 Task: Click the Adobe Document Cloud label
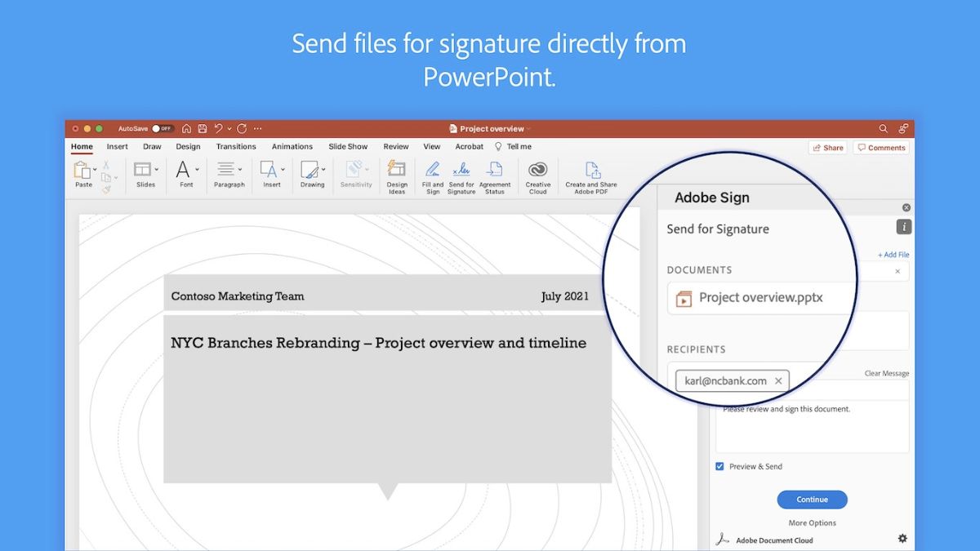point(774,540)
